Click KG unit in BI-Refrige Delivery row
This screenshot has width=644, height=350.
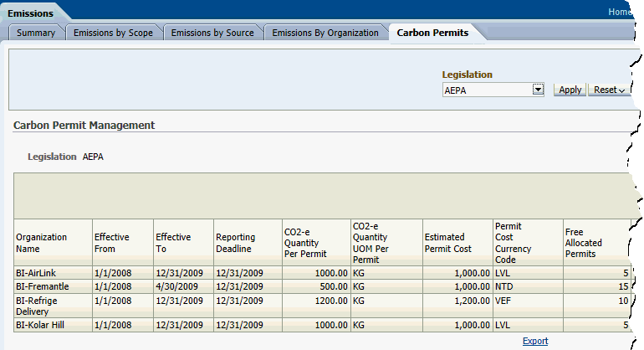387,306
